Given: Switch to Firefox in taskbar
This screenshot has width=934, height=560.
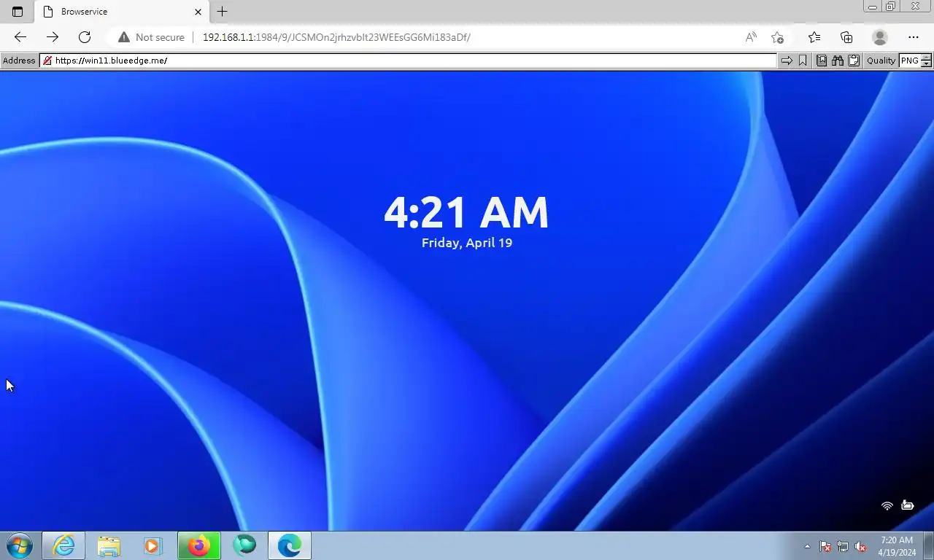Looking at the screenshot, I should tap(198, 545).
